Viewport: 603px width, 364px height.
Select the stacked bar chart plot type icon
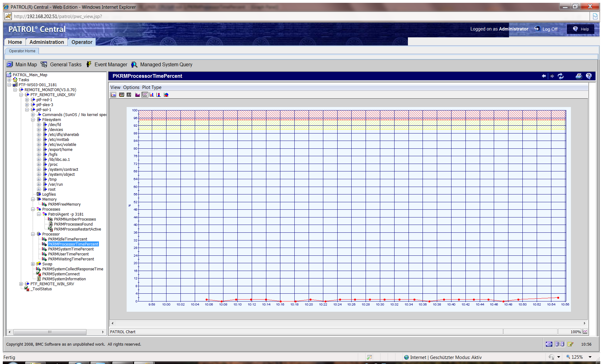159,95
